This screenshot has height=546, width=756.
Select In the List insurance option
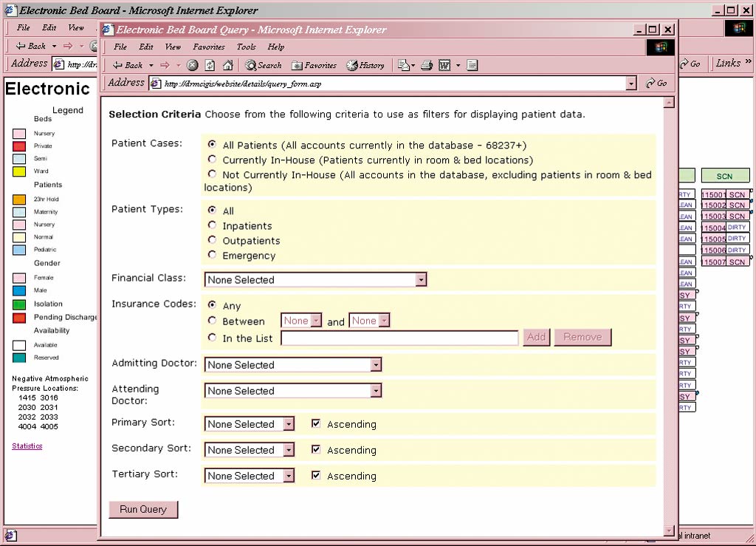[212, 337]
